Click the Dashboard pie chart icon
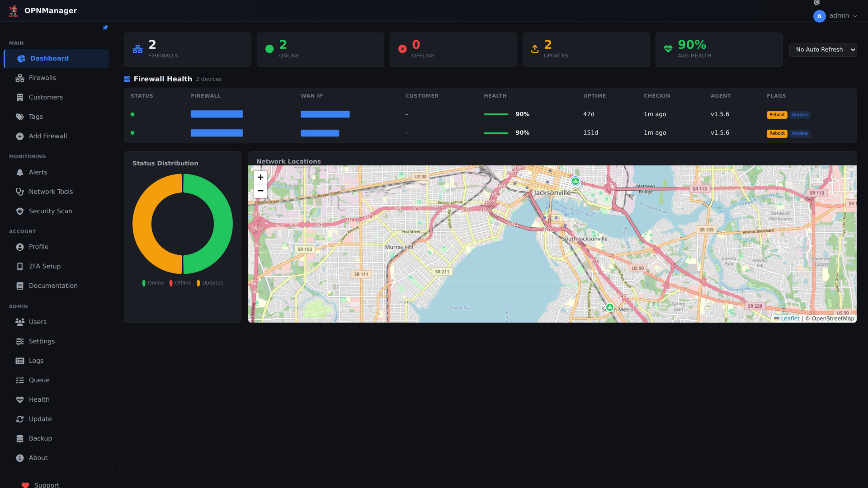 click(x=21, y=59)
